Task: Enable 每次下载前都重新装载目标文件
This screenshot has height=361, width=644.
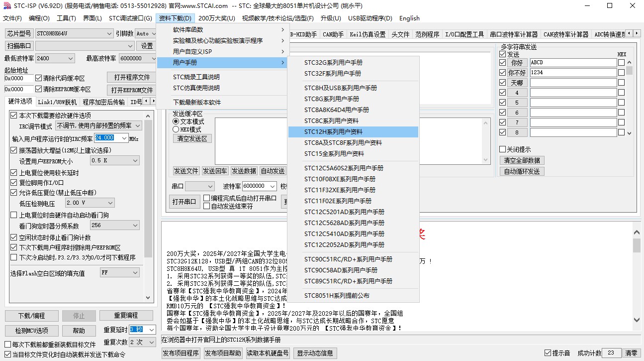Action: point(7,345)
